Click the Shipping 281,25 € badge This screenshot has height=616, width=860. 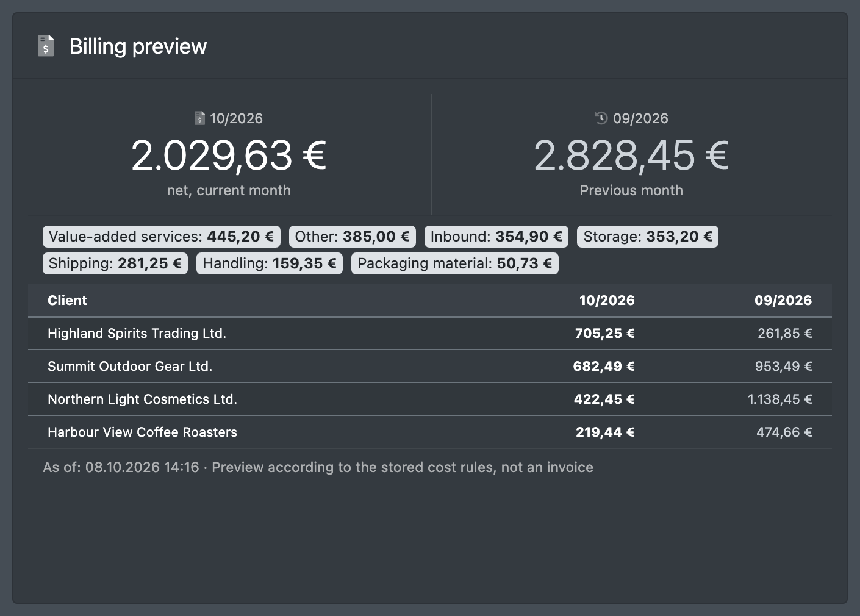115,263
